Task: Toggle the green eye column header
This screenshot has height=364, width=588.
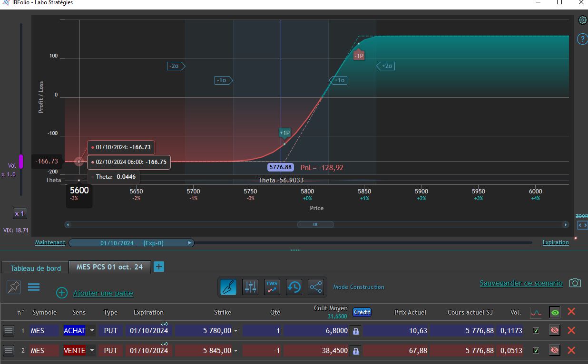Action: click(555, 312)
